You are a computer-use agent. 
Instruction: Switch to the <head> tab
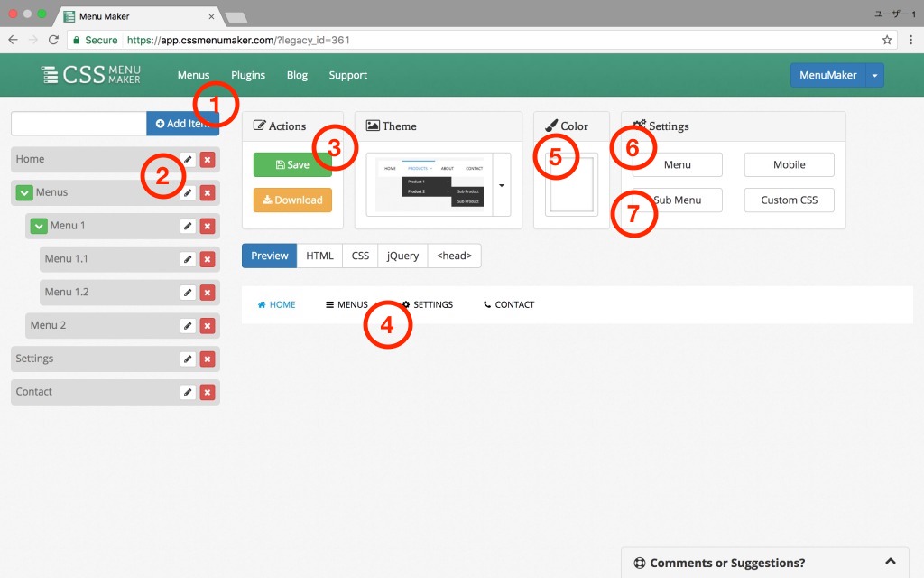[x=455, y=256]
